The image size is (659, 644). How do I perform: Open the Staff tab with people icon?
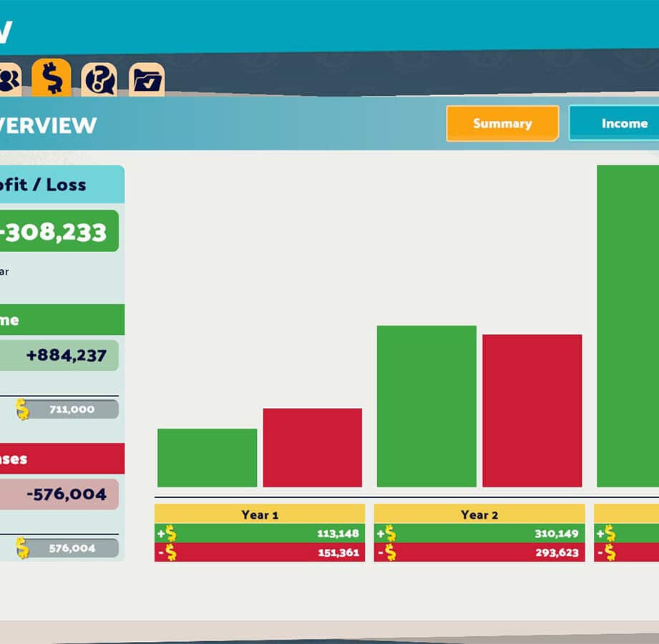(9, 79)
